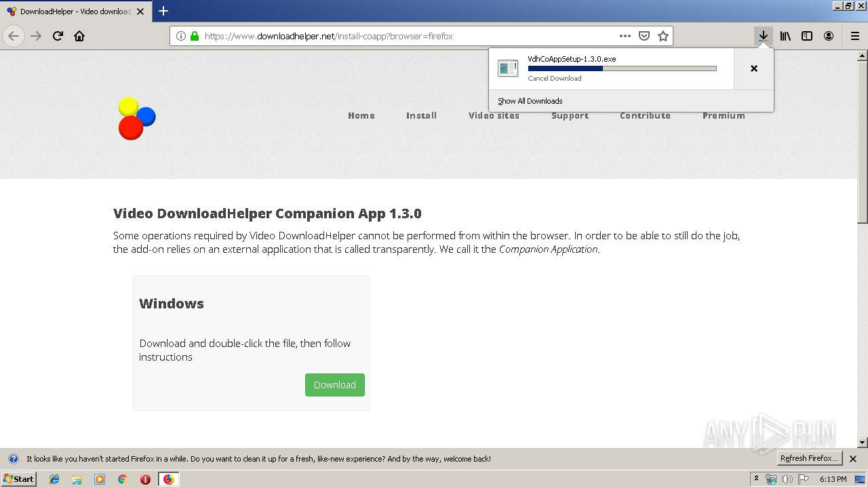This screenshot has height=488, width=868.
Task: Close the DownloadHelper tab
Action: (140, 12)
